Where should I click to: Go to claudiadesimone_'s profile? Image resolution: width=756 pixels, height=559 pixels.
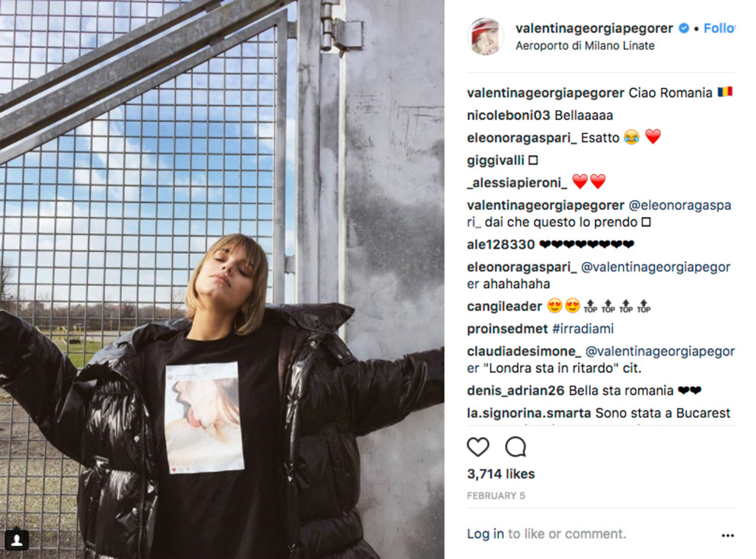click(x=524, y=351)
